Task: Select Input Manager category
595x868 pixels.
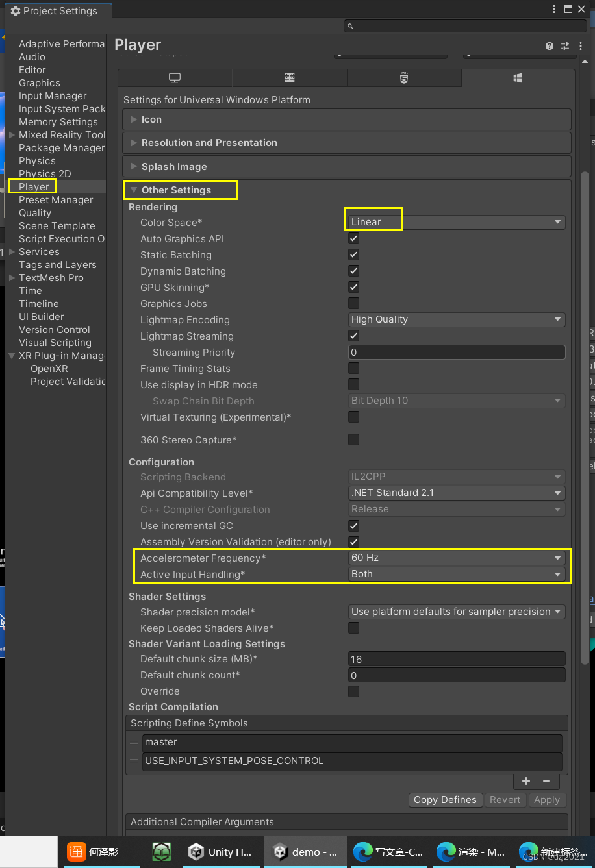Action: (x=53, y=96)
